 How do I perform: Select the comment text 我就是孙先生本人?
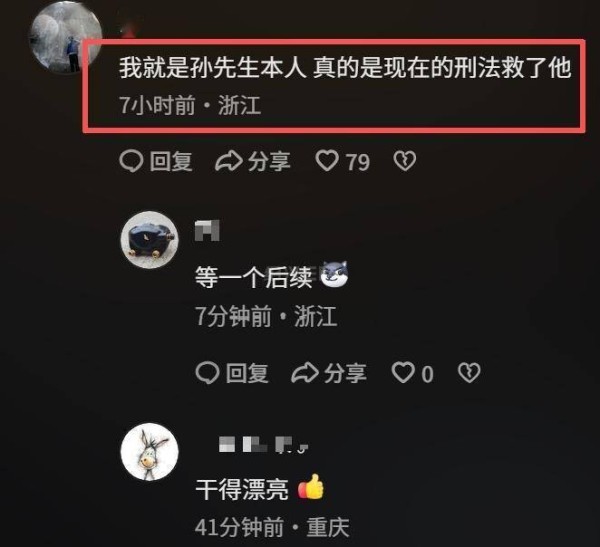pos(212,68)
